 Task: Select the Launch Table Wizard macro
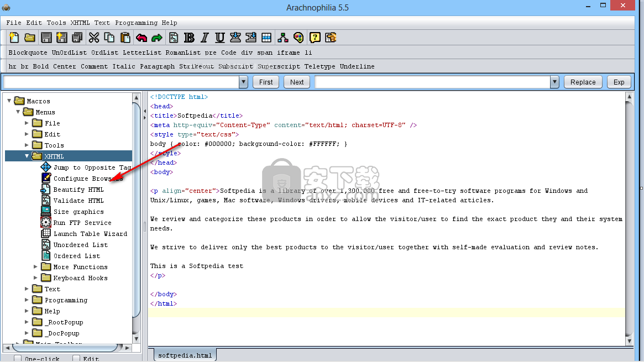coord(90,234)
